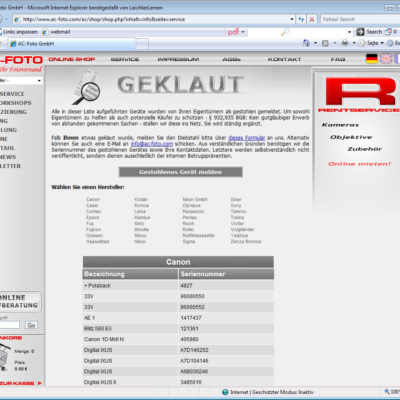
Task: Select manufacturer Olympus from the list
Action: (x=191, y=205)
